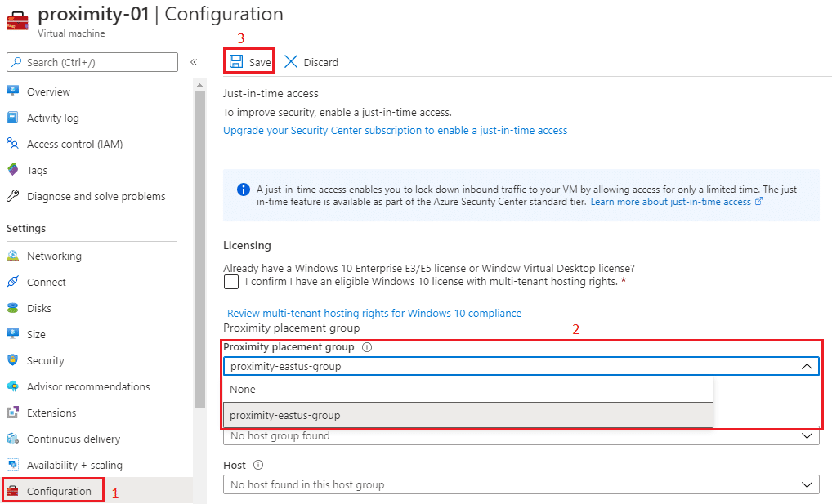Click the sidebar vertical scrollbar

pos(199,249)
